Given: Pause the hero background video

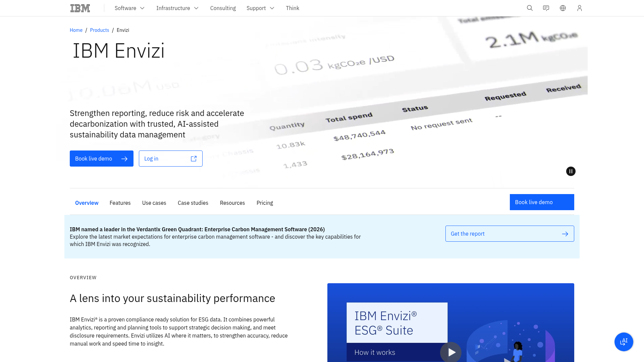Looking at the screenshot, I should click(x=571, y=171).
